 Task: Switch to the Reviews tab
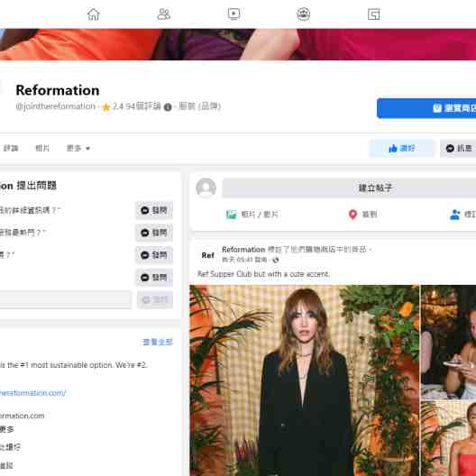tap(11, 148)
